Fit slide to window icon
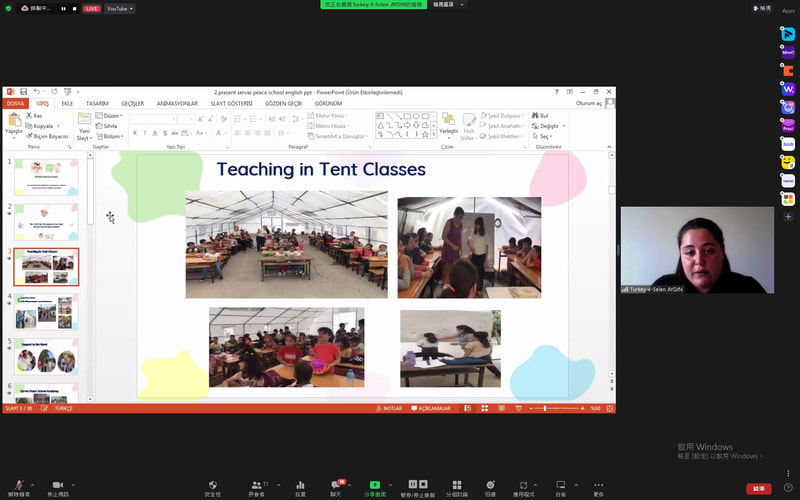This screenshot has width=800, height=500. [x=609, y=408]
